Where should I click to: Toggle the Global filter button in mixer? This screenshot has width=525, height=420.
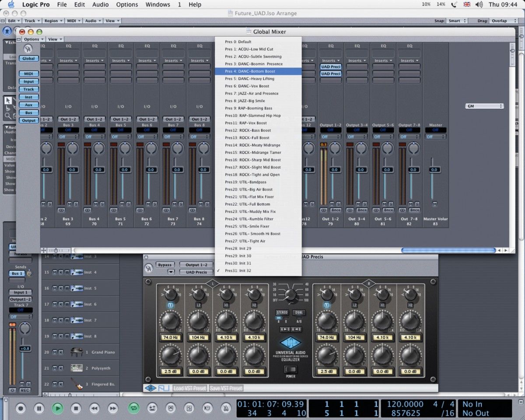click(28, 59)
